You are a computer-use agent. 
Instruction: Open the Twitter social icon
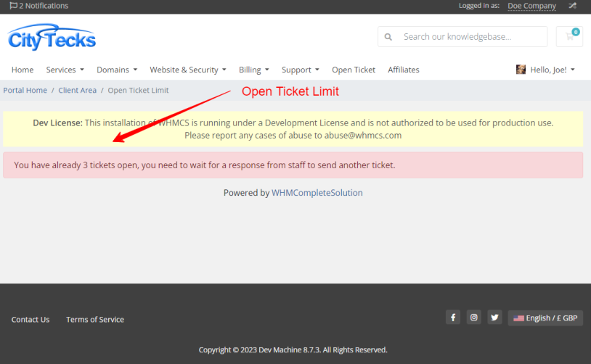pos(494,318)
